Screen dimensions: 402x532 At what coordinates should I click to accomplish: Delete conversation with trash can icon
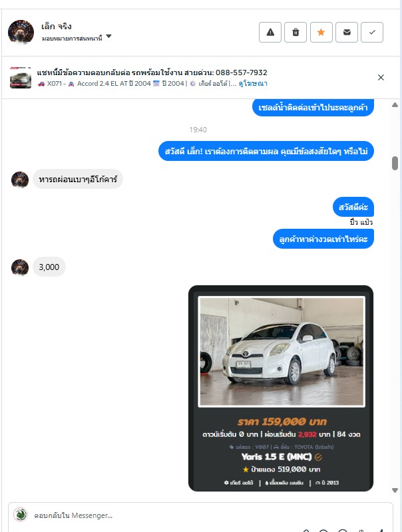coord(296,32)
